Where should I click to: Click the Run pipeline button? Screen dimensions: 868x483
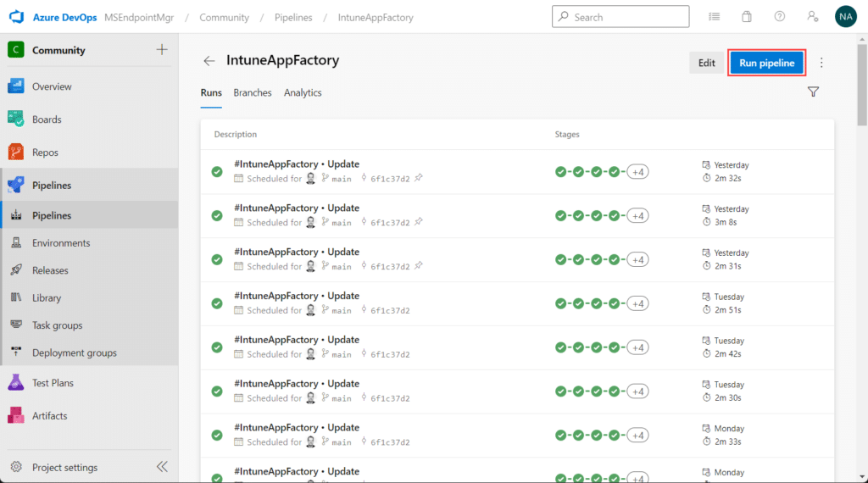click(766, 63)
